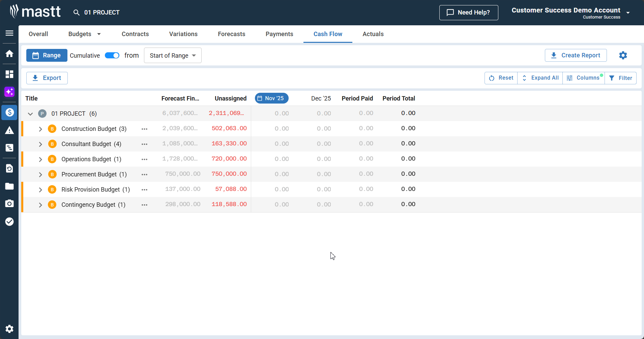Click the purple AI sparkle icon
The height and width of the screenshot is (339, 644).
9,92
